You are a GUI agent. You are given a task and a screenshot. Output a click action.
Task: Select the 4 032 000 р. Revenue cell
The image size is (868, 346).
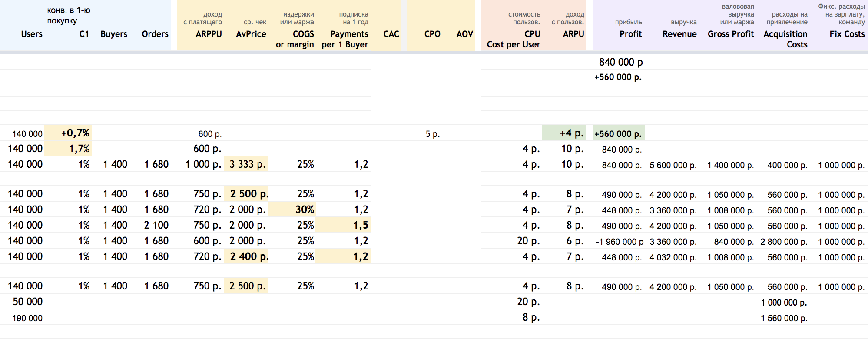coord(673,257)
